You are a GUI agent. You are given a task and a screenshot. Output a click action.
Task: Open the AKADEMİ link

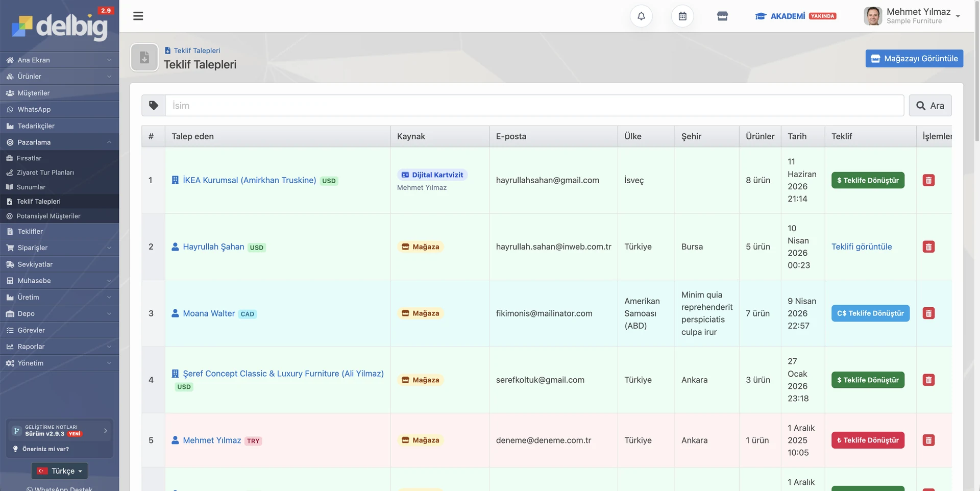click(x=795, y=16)
